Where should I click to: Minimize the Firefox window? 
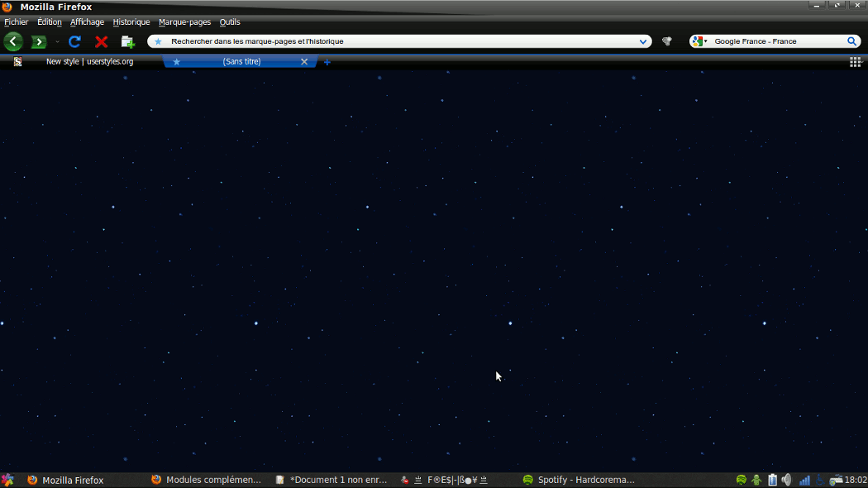coord(817,6)
